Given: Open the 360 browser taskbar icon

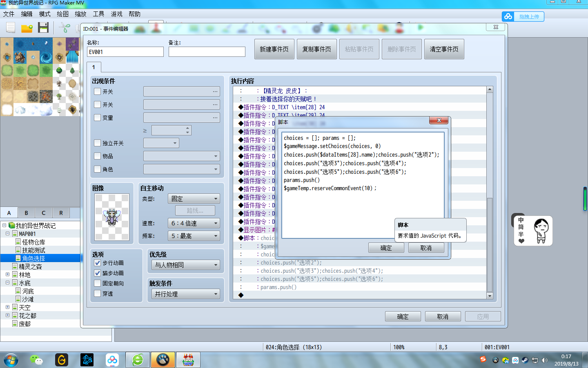Looking at the screenshot, I should click(x=138, y=360).
